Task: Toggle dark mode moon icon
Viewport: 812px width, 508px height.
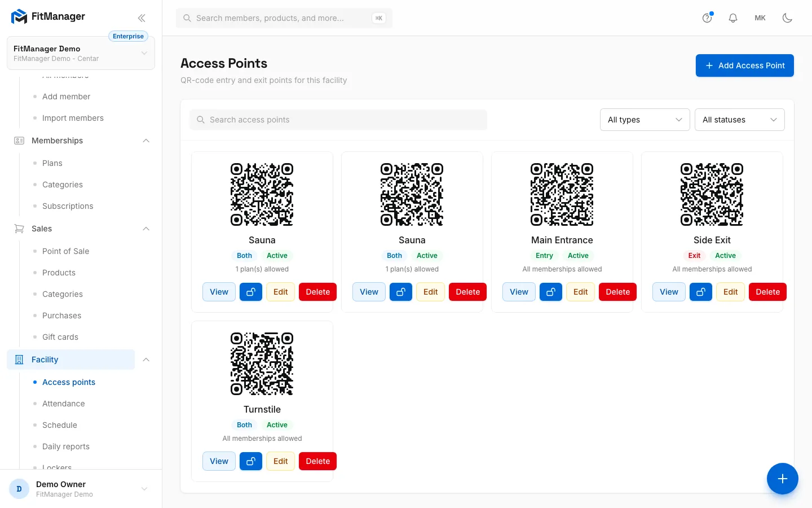Action: coord(787,18)
